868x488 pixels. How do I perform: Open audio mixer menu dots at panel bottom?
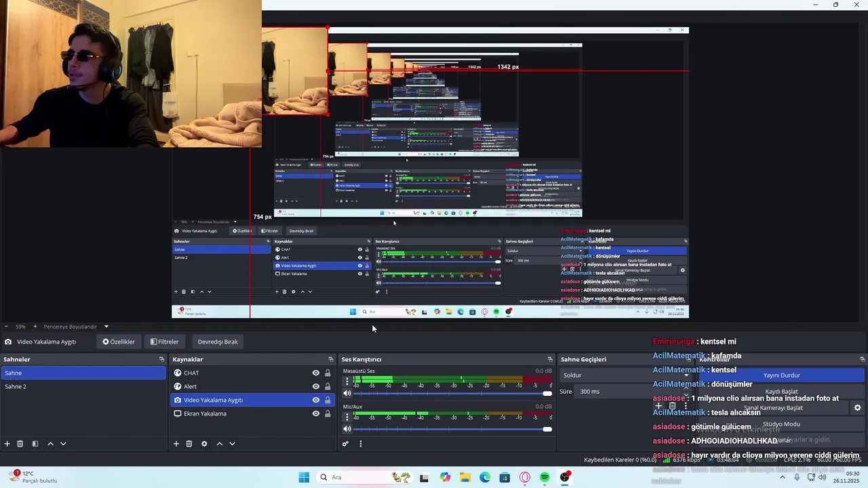361,444
